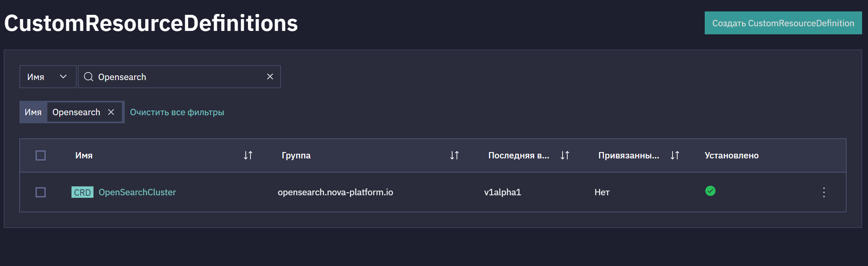Sort by Привязанны... column arrows
This screenshot has width=868, height=266.
675,155
